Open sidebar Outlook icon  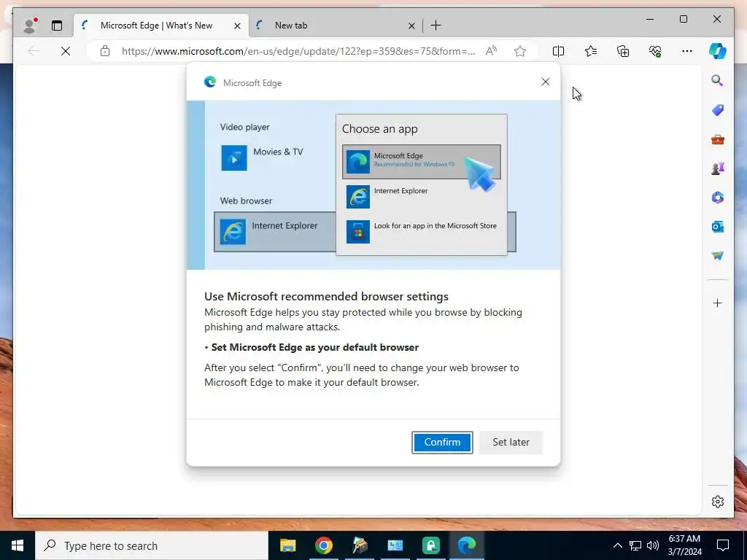pos(718,227)
